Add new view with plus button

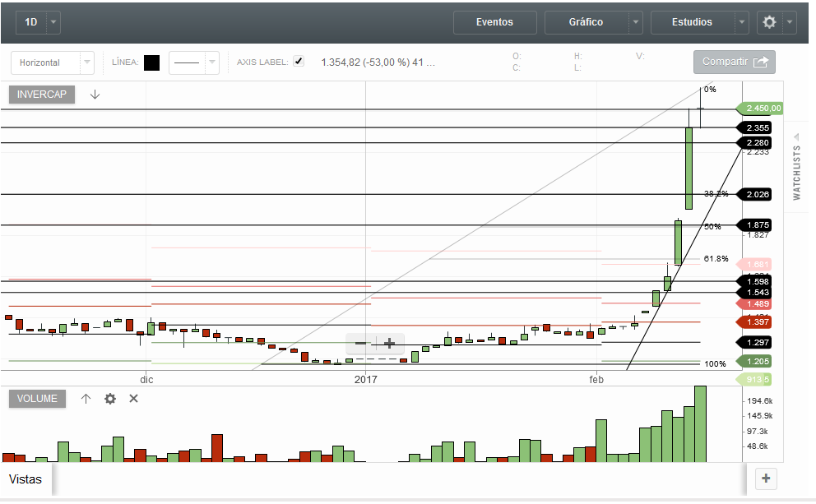click(766, 479)
